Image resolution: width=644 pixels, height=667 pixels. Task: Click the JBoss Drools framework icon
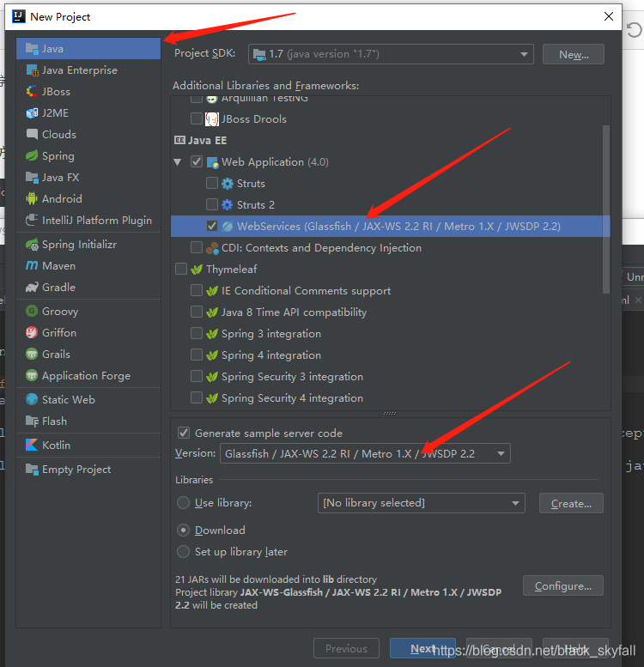tap(212, 119)
